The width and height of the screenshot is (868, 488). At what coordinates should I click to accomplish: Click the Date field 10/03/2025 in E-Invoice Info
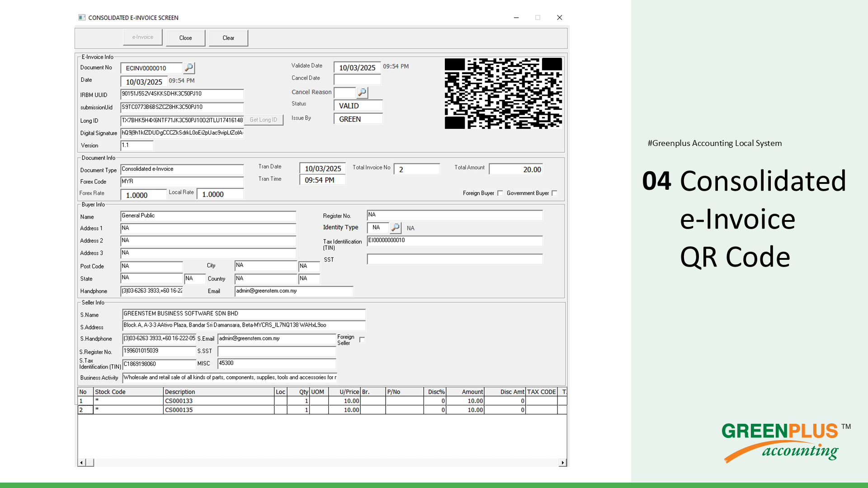[x=144, y=82]
